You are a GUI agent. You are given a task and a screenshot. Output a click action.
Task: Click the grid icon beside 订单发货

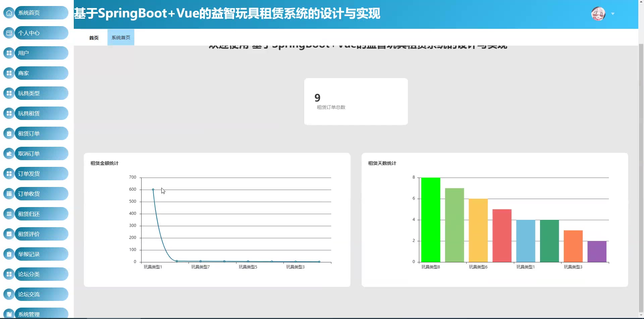(x=9, y=174)
